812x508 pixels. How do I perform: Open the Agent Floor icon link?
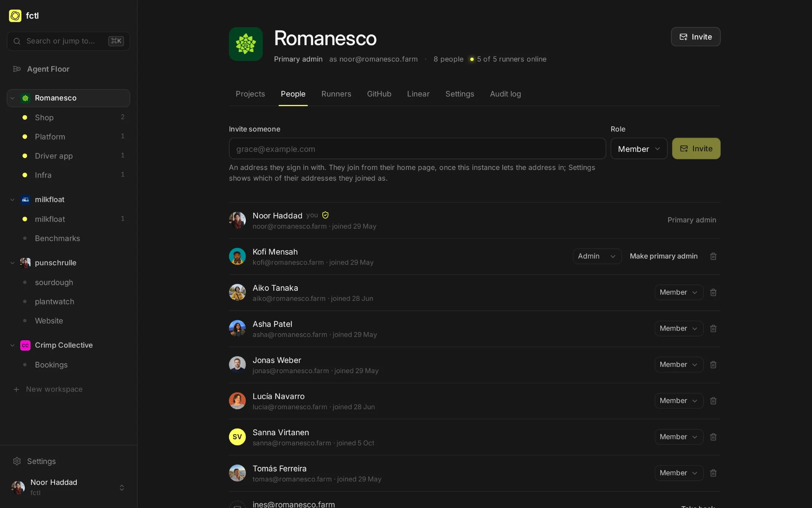(x=17, y=69)
